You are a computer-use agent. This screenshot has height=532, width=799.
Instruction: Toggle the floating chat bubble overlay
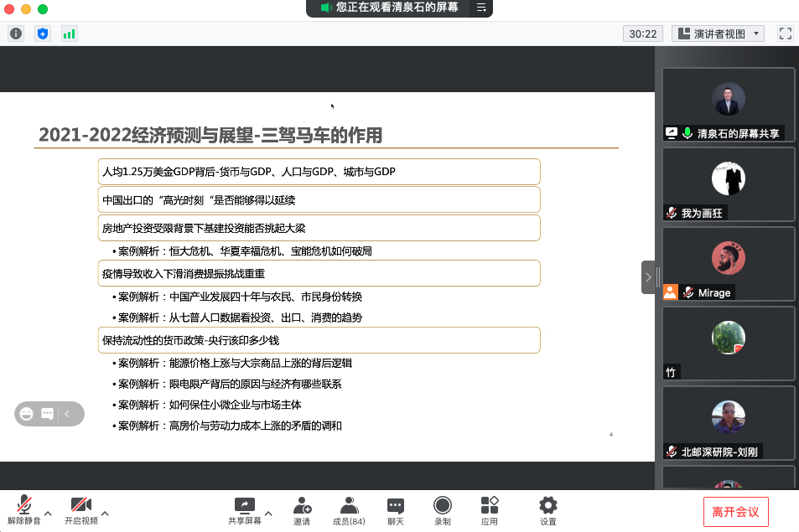48,413
